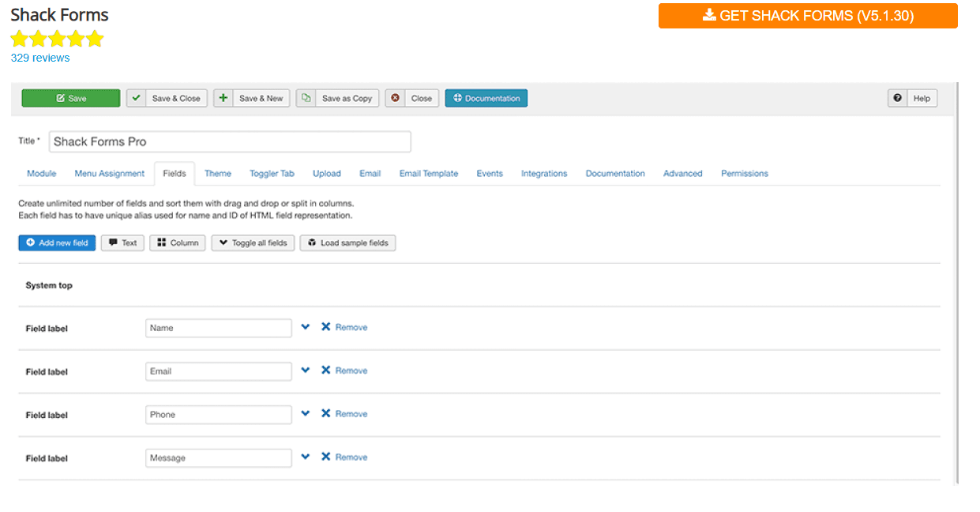Switch to the Theme tab

click(x=218, y=173)
